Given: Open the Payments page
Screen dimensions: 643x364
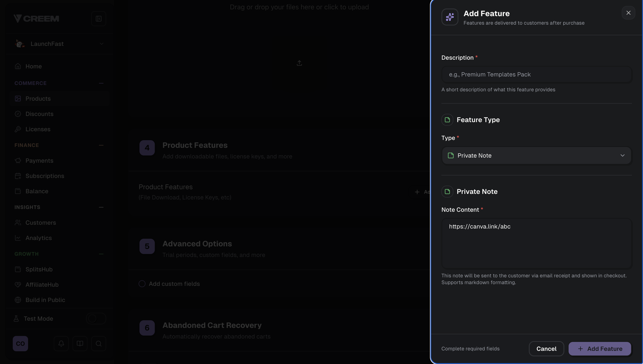Looking at the screenshot, I should coord(59,161).
